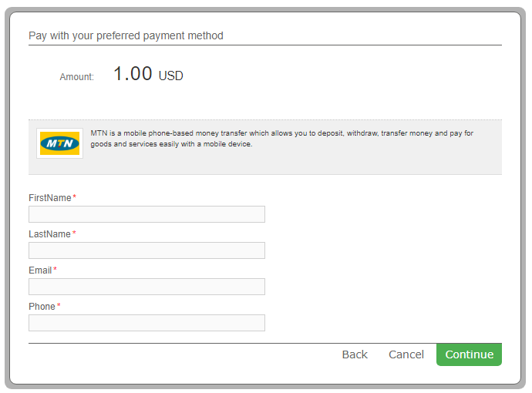
Task: Select the LastName text box
Action: point(146,250)
